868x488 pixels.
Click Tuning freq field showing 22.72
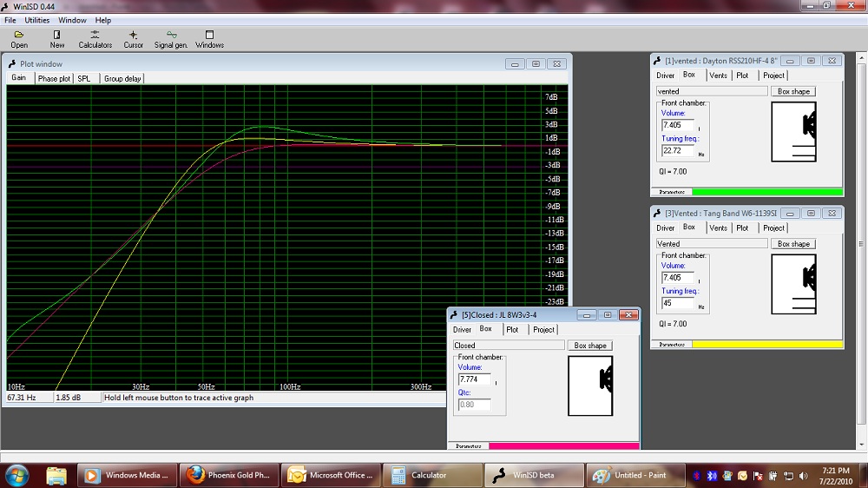pyautogui.click(x=678, y=151)
